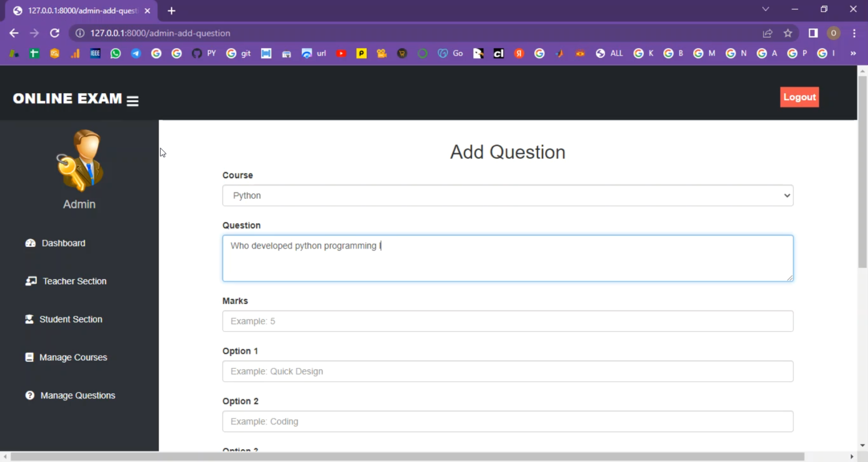
Task: Click the Admin avatar picture
Action: click(x=80, y=160)
